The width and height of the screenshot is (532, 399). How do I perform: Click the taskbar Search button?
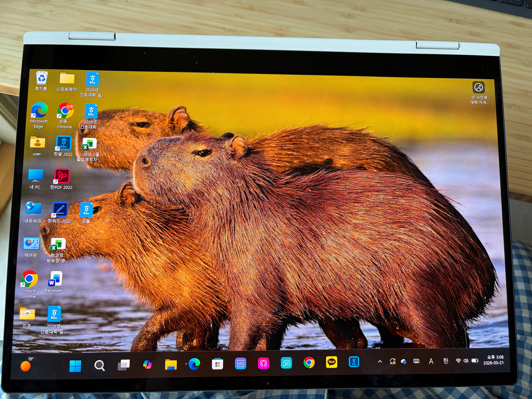pyautogui.click(x=99, y=366)
